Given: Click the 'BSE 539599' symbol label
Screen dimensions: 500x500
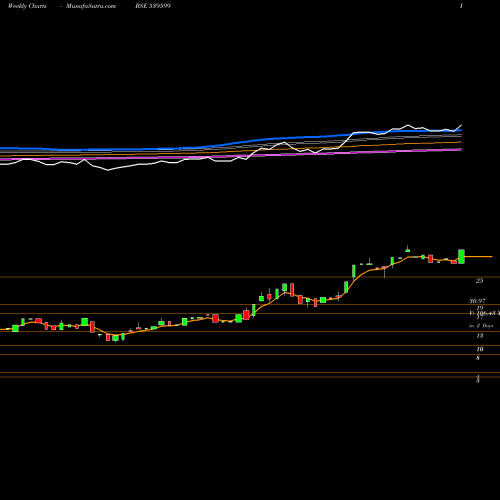Looking at the screenshot, I should click(x=153, y=6).
